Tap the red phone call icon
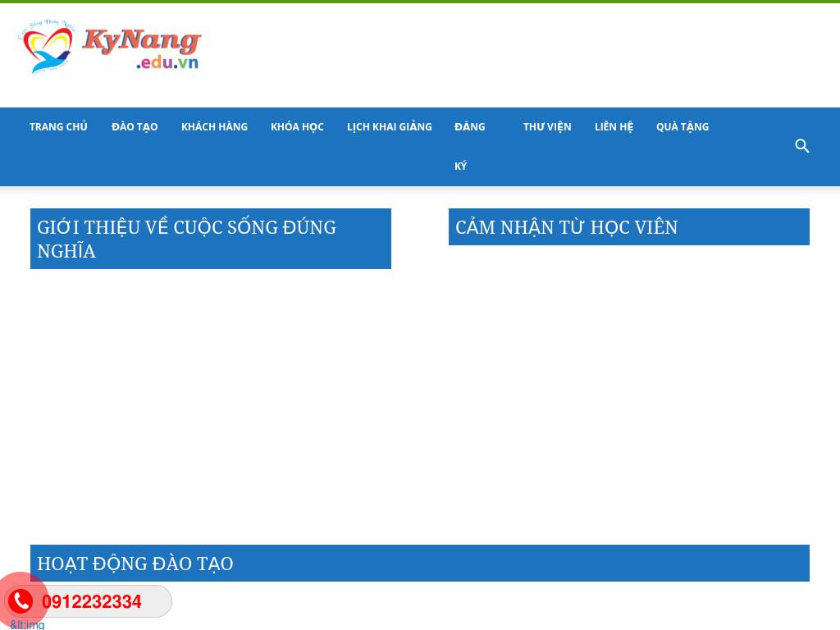The image size is (840, 630). (x=21, y=601)
